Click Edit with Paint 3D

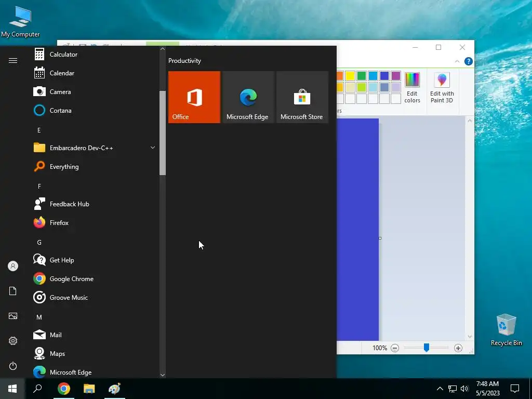[442, 87]
